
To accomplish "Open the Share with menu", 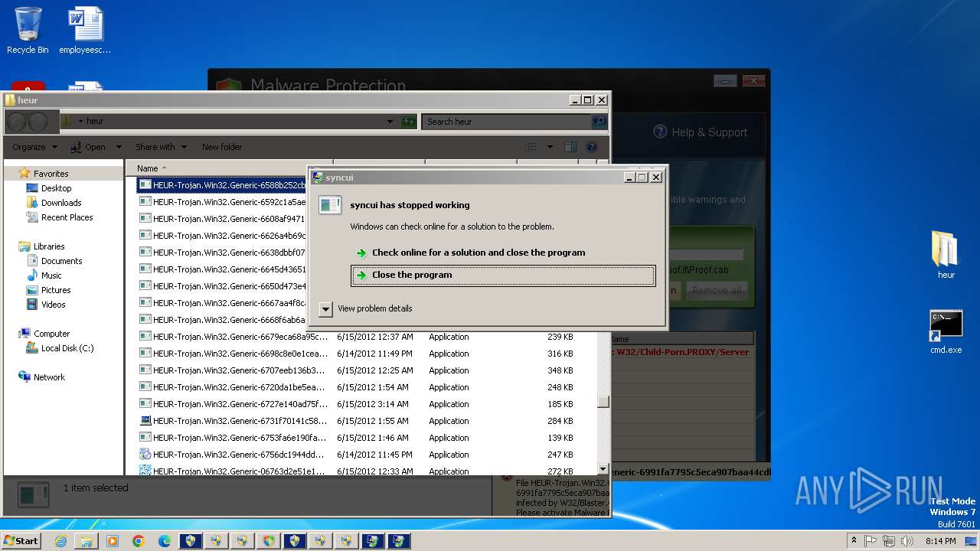I will (x=161, y=147).
